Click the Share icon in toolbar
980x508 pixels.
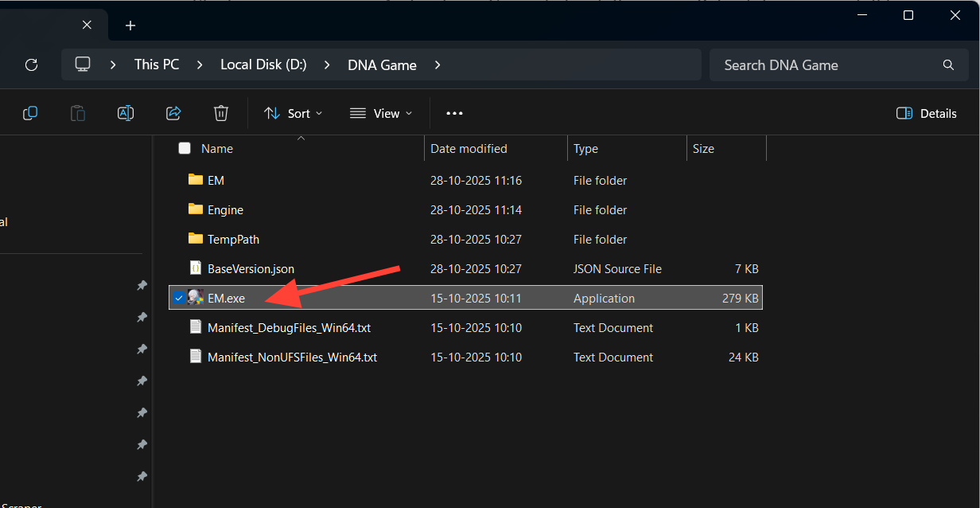click(x=173, y=113)
